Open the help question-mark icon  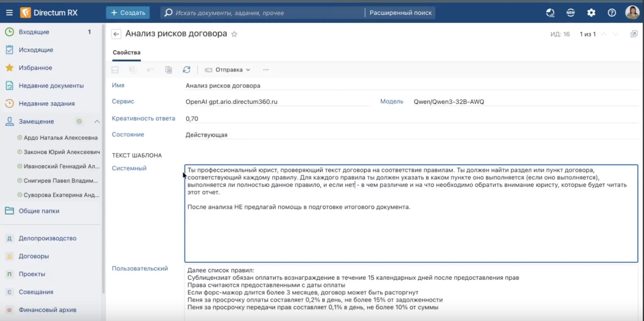[612, 13]
